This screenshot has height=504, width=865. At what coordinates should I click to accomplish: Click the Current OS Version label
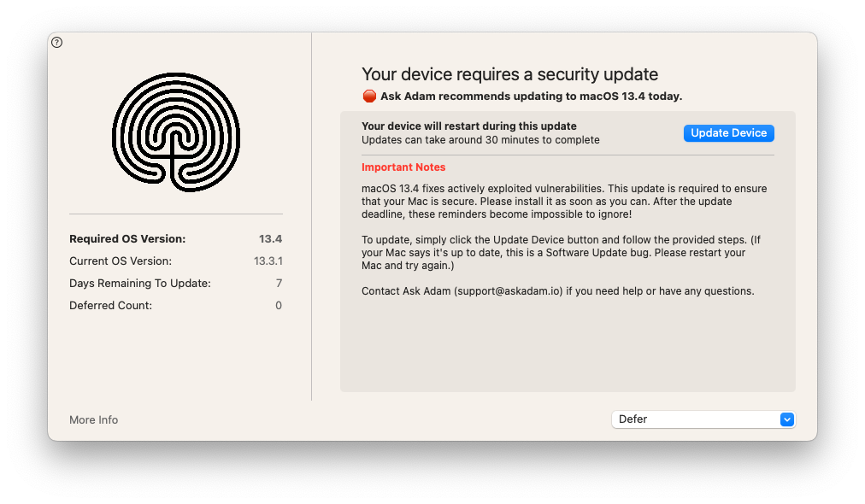click(x=121, y=261)
